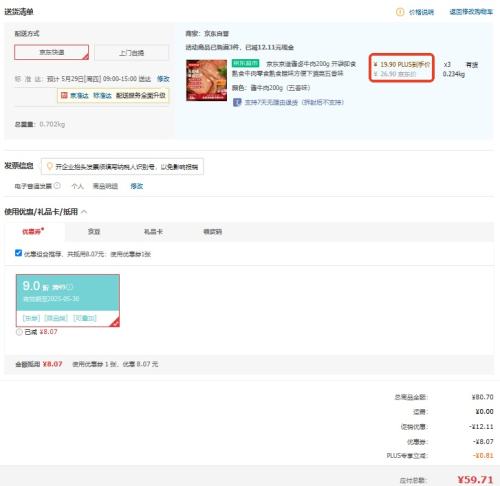Click the 7天无理由退货 badge icon
The image size is (500, 486).
tap(237, 102)
